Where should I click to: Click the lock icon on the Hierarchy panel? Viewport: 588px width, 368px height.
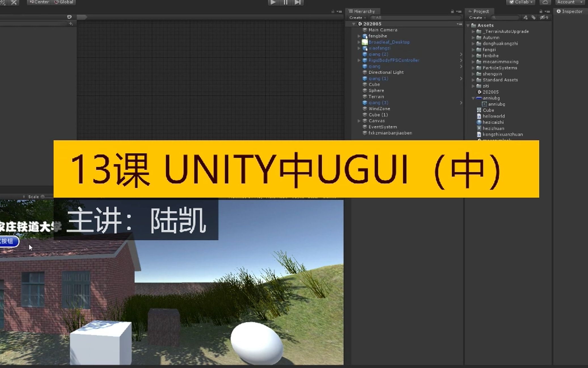pyautogui.click(x=452, y=11)
